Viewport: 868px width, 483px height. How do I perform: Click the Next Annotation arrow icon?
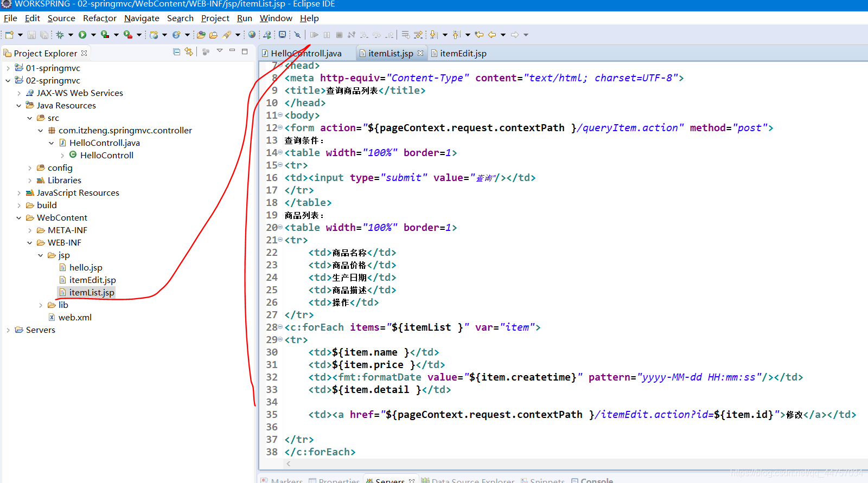point(434,35)
